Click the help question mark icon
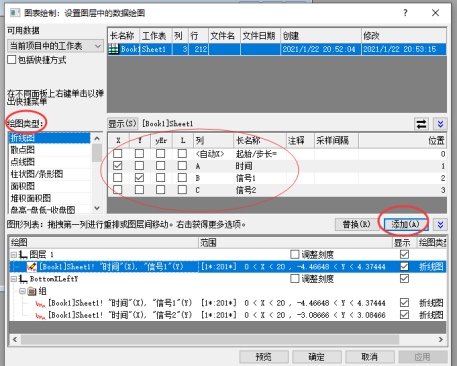Screen dimensions: 457x366 point(405,13)
